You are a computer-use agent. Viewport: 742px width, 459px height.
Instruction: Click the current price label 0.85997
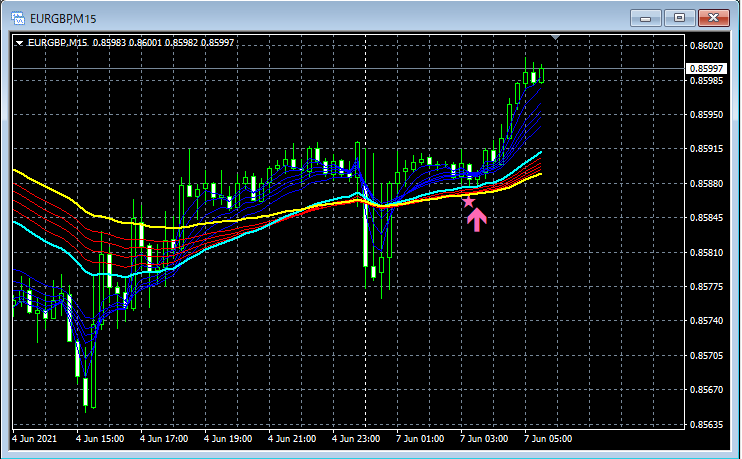[x=706, y=69]
